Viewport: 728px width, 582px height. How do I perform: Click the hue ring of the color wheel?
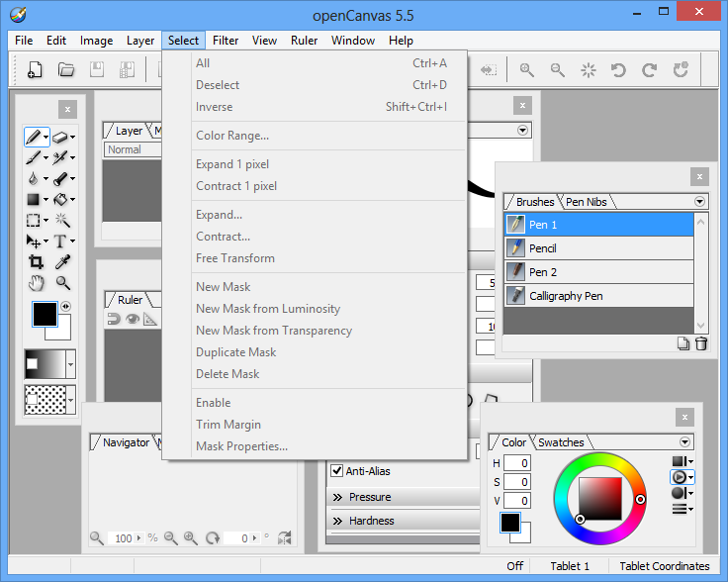tap(599, 458)
